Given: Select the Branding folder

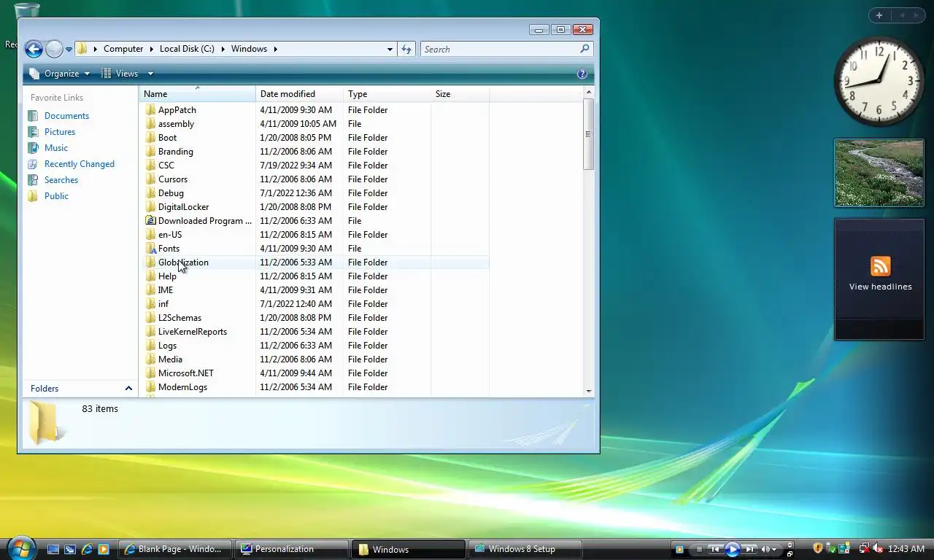Looking at the screenshot, I should 175,152.
